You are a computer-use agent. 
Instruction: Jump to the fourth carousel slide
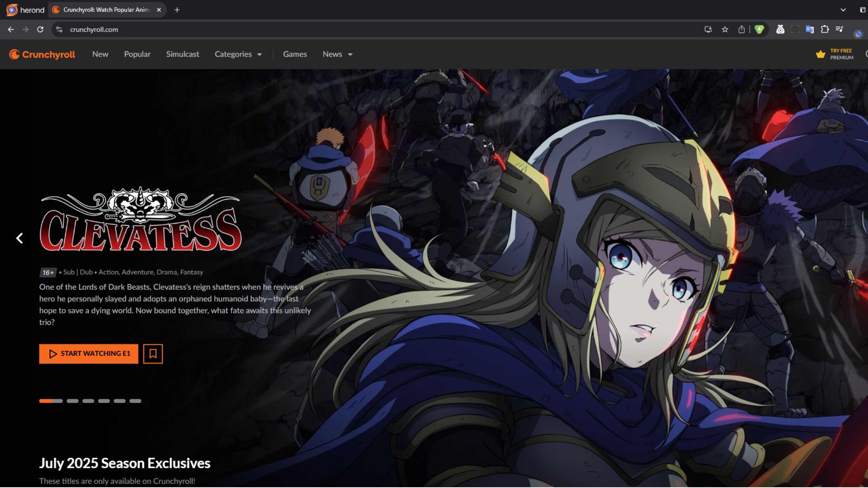click(x=104, y=401)
